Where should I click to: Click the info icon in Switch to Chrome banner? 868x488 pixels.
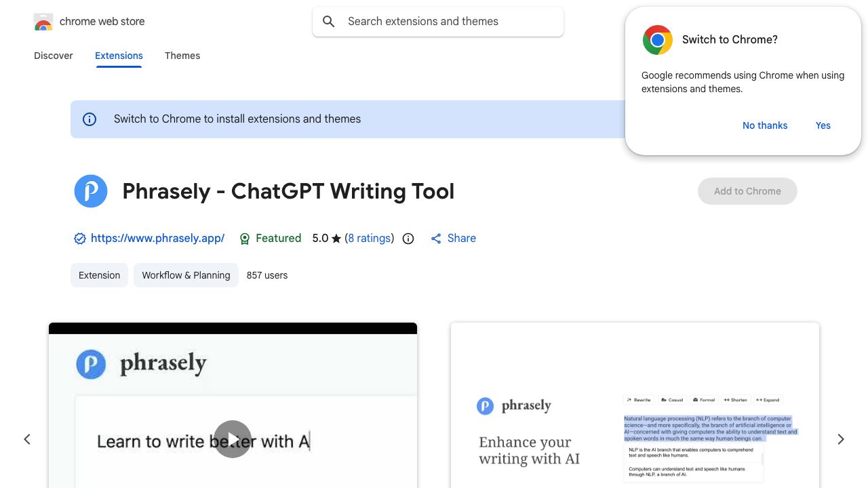tap(90, 119)
